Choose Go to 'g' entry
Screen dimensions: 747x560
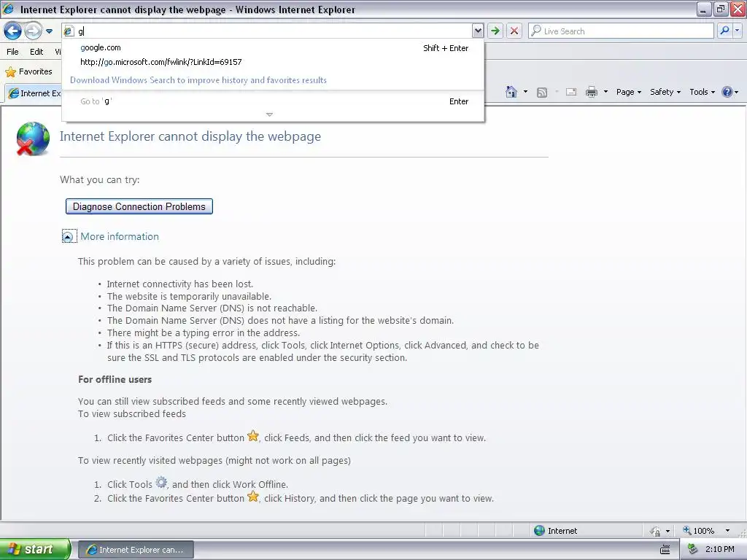[x=274, y=101]
